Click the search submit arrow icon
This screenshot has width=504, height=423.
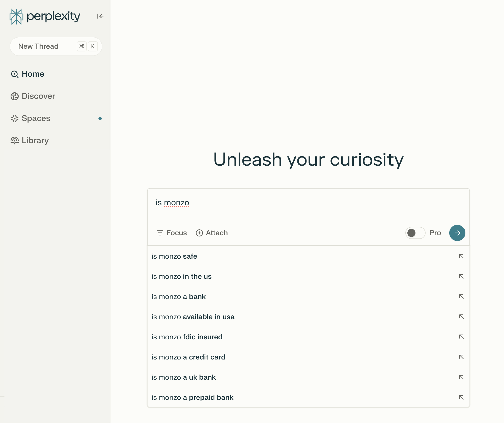coord(457,233)
